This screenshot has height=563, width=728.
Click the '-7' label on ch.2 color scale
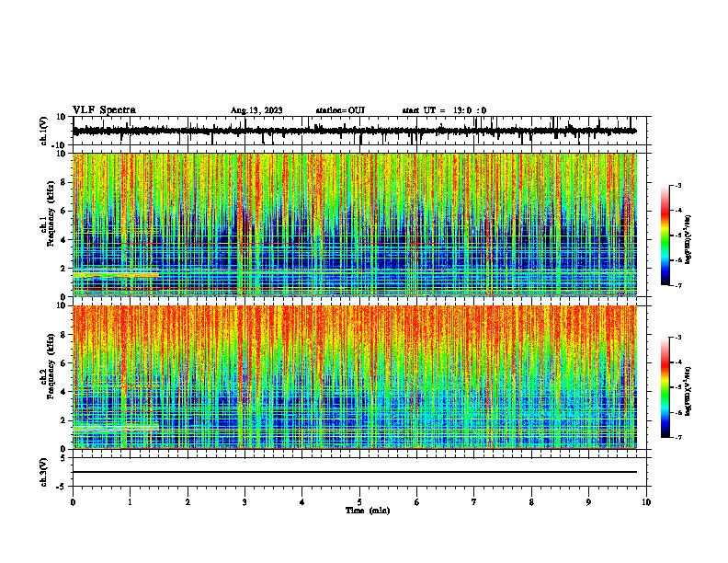[x=677, y=438]
